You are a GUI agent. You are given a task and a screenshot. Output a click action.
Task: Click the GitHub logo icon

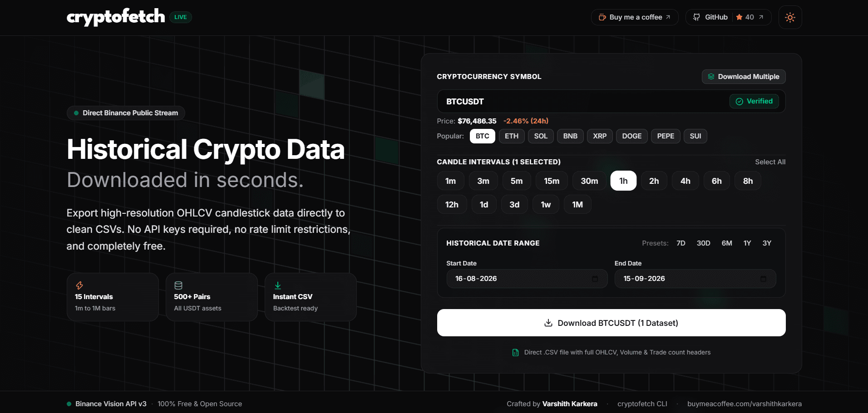click(696, 17)
